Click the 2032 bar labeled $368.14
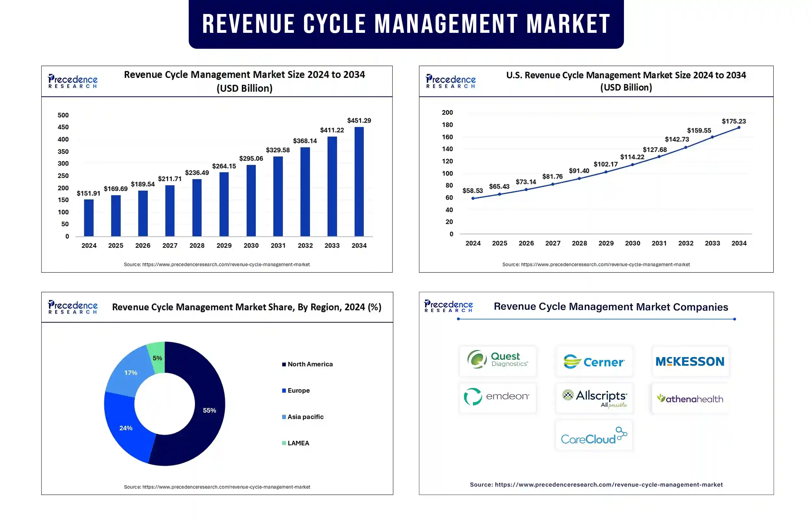The width and height of the screenshot is (812, 520). pyautogui.click(x=305, y=192)
